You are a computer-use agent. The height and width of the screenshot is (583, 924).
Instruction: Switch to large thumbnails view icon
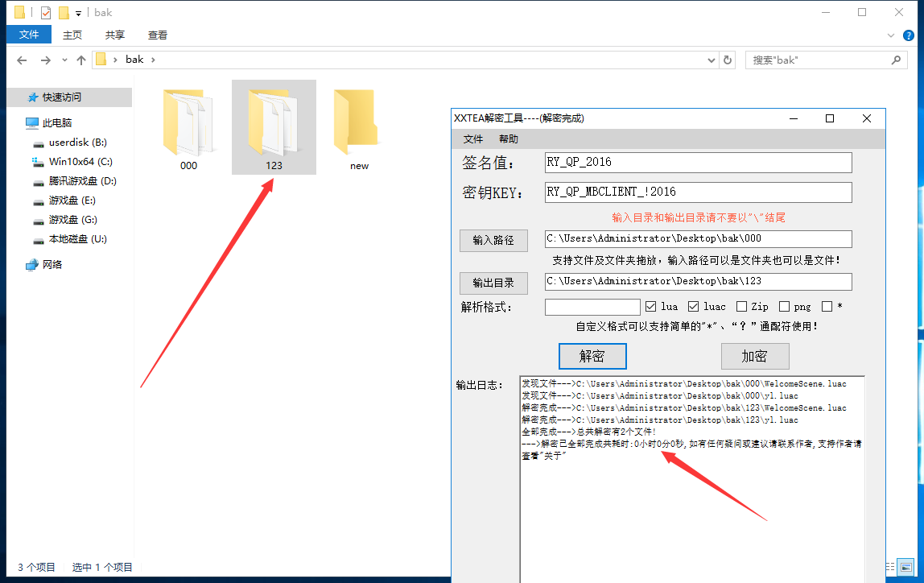[906, 568]
